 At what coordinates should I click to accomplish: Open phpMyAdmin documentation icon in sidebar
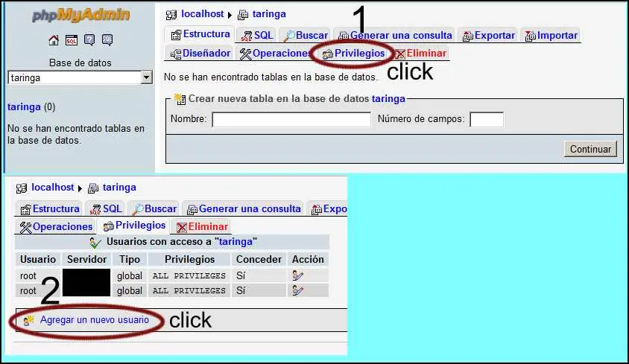(x=89, y=40)
